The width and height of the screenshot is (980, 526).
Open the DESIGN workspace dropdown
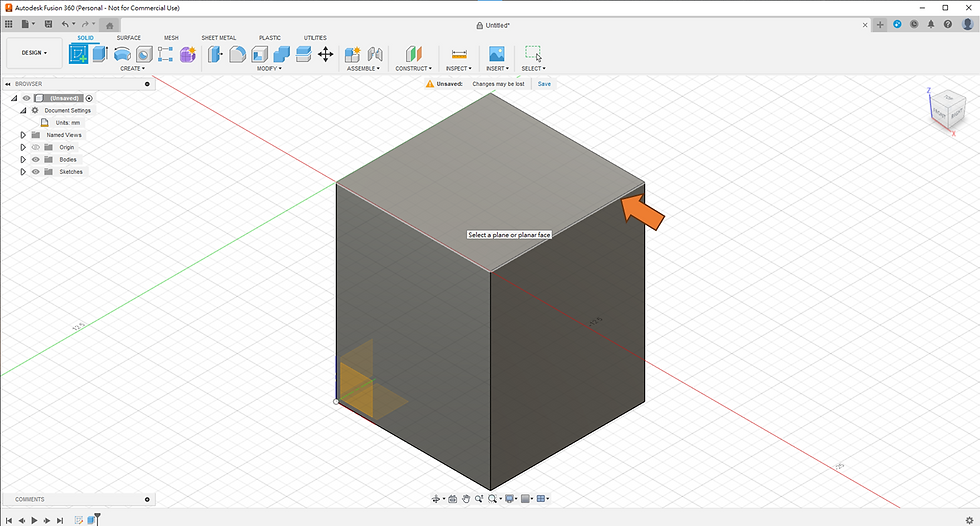(x=34, y=53)
